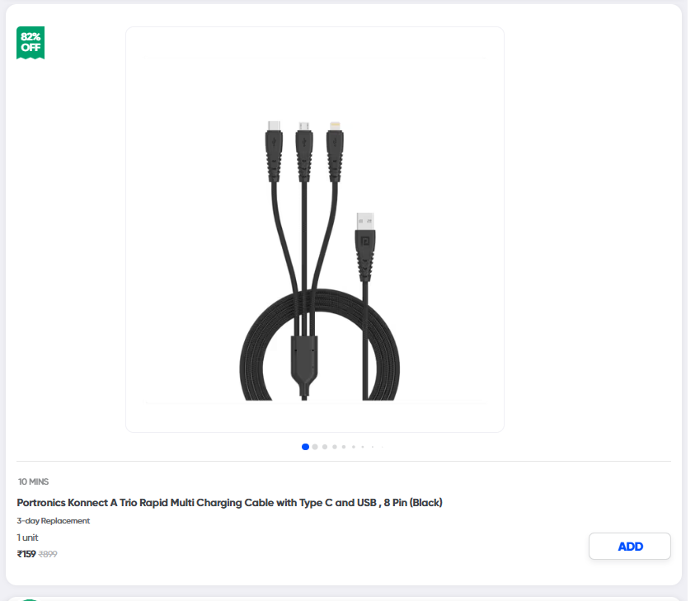Click the 10 MINS delivery time label
Screen dimensions: 700x601
point(34,481)
